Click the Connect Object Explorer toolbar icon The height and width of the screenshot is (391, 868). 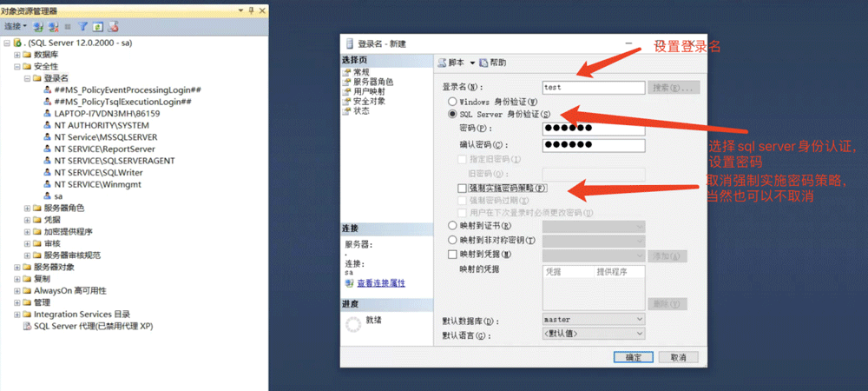[x=37, y=26]
